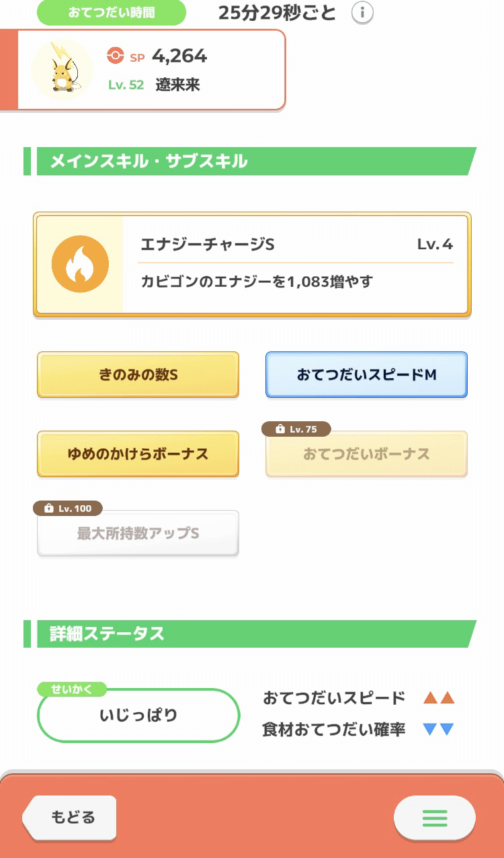Click the fire skill icon on エナジーチャージS

[80, 263]
